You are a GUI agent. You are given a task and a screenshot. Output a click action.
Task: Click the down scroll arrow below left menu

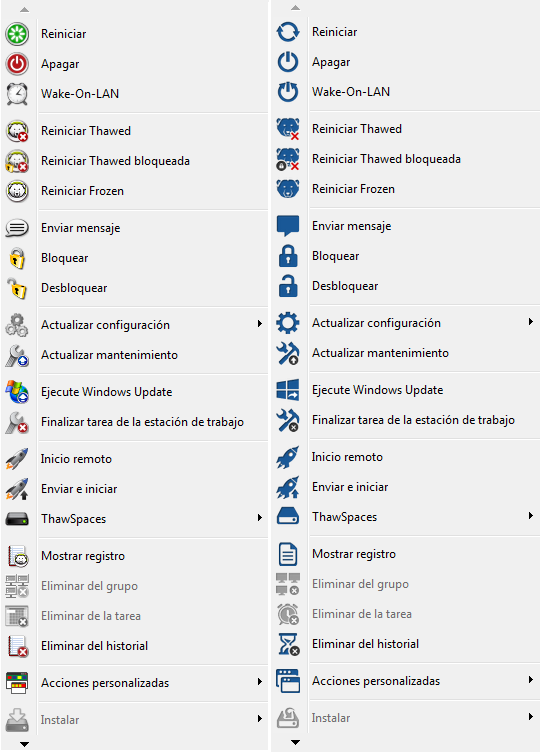tap(24, 744)
